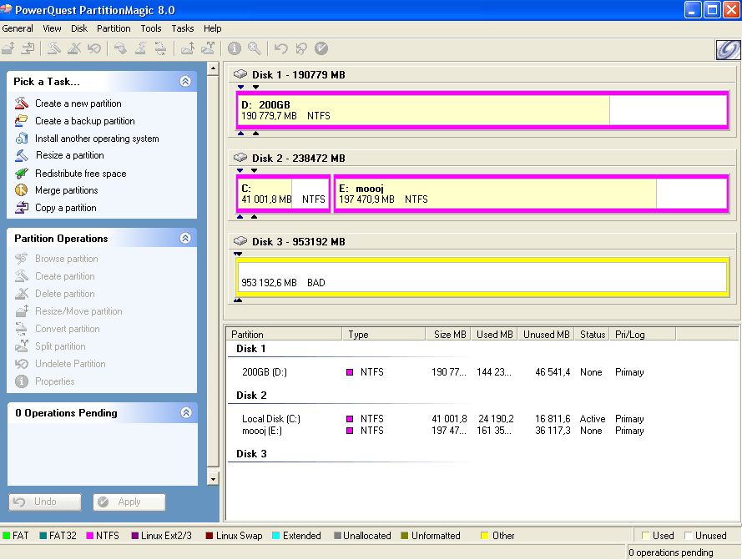
Task: Click the NTFS magenta swatch in the legend
Action: point(90,536)
